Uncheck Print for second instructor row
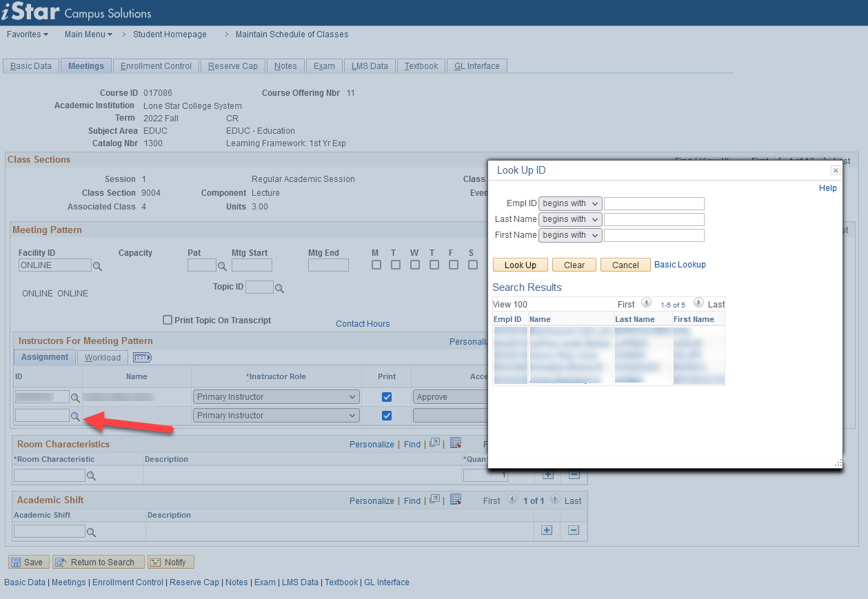This screenshot has height=599, width=868. coord(387,416)
